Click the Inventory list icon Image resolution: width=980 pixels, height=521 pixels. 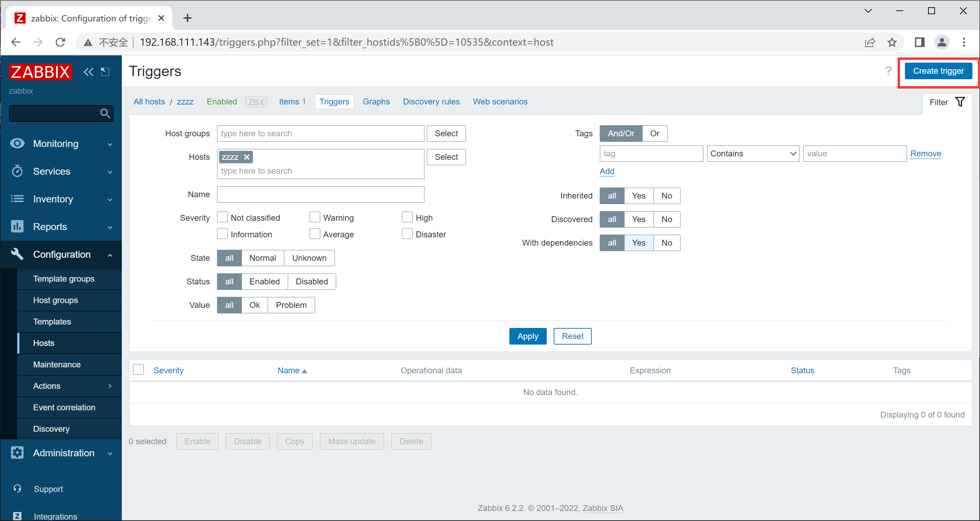17,199
